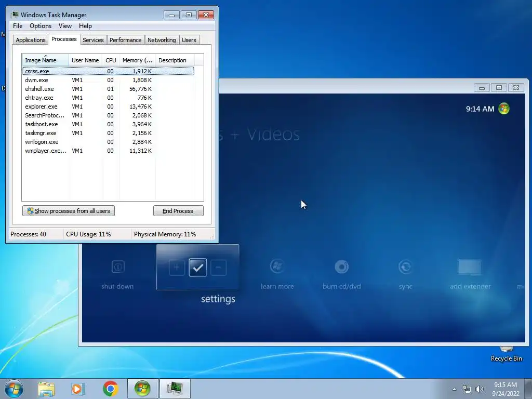
Task: Open the Help menu
Action: pos(85,26)
